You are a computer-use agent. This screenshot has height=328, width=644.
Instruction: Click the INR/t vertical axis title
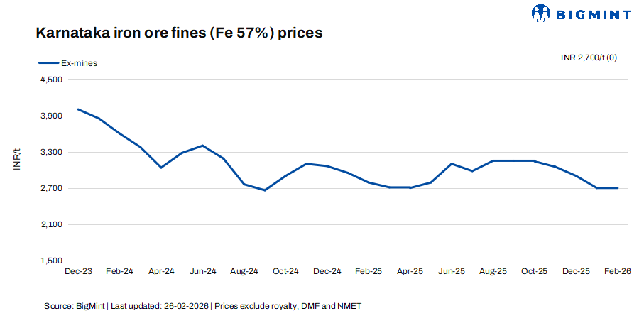point(18,159)
